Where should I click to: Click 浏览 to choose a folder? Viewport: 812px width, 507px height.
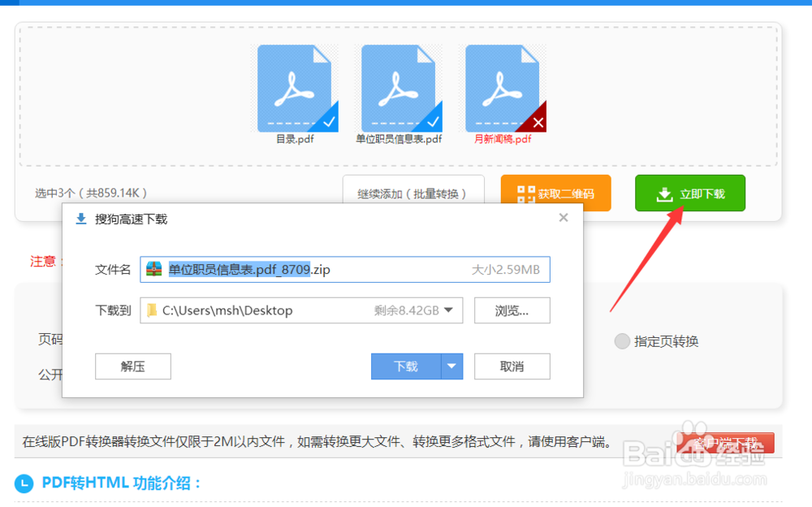pos(512,310)
